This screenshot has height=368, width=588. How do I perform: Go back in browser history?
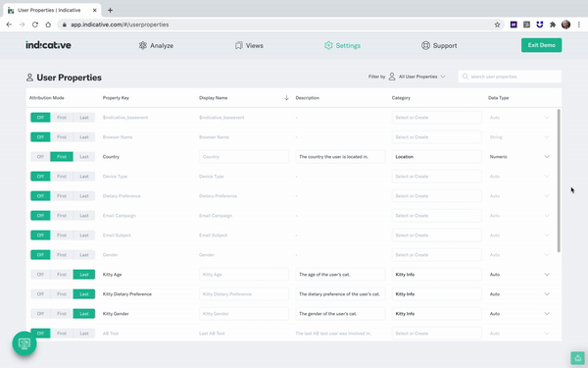pyautogui.click(x=9, y=25)
